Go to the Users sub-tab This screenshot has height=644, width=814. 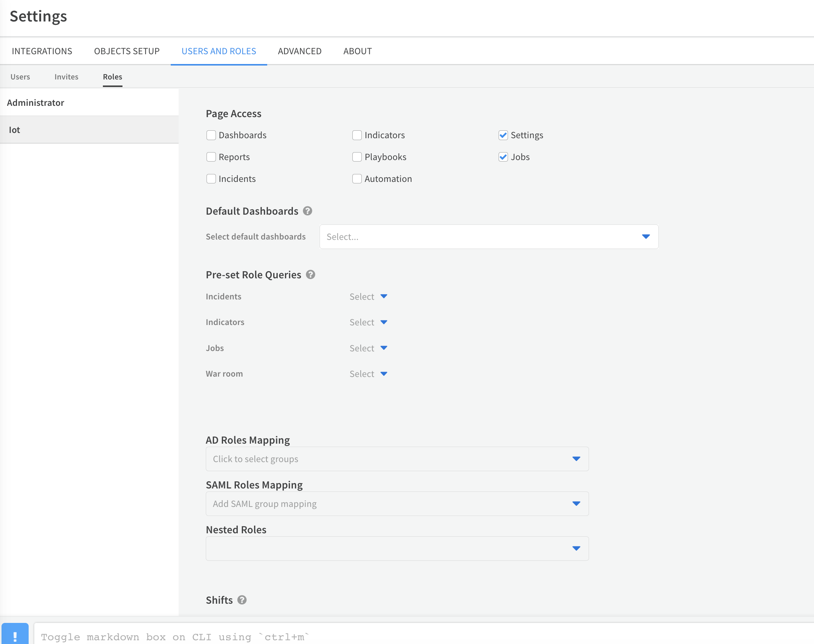tap(20, 77)
